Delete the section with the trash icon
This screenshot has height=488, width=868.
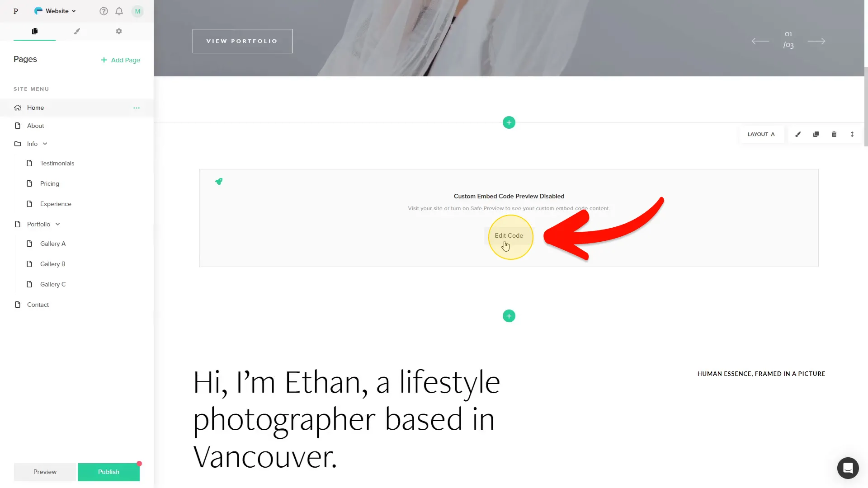coord(834,134)
